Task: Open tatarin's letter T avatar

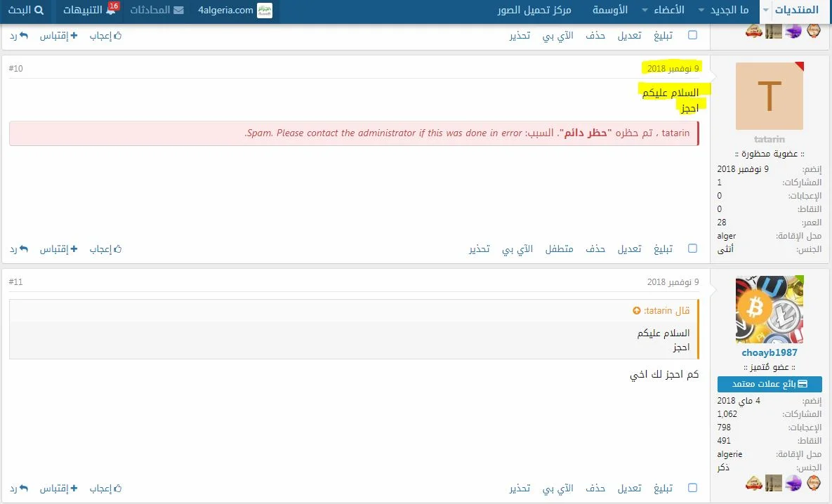Action: (x=770, y=96)
